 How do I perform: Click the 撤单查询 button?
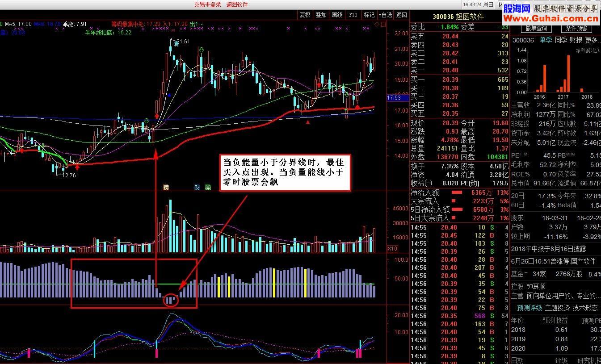click(x=536, y=28)
